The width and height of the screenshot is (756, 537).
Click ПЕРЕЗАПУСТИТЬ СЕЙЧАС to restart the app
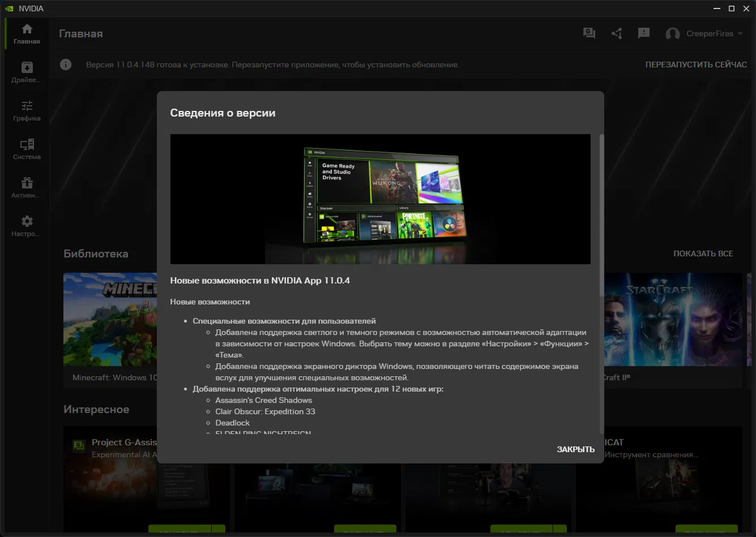(696, 65)
